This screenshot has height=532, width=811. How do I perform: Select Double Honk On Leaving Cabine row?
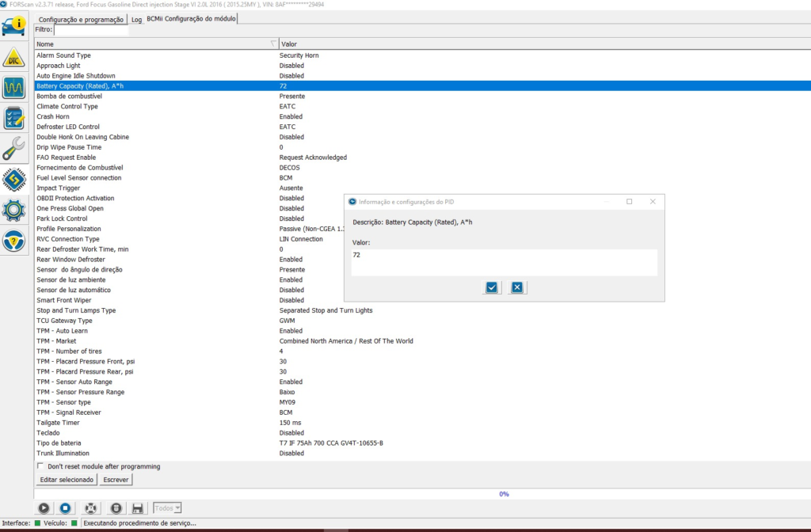(x=423, y=137)
